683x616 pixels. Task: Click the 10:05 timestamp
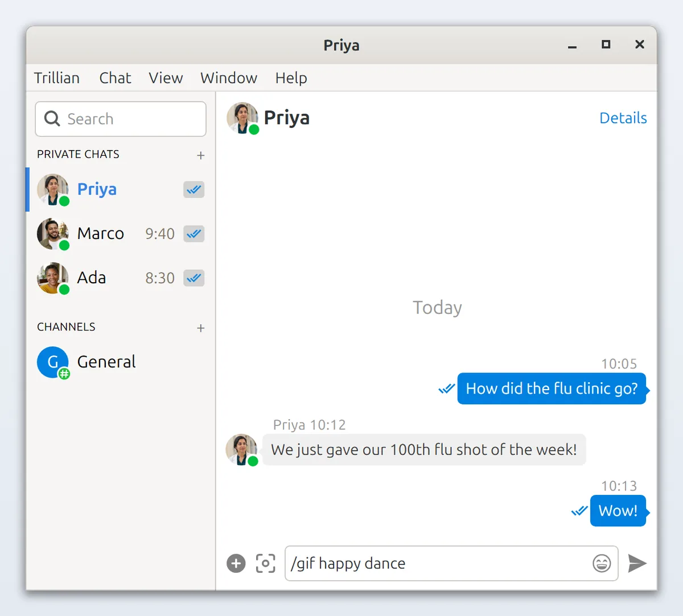619,364
